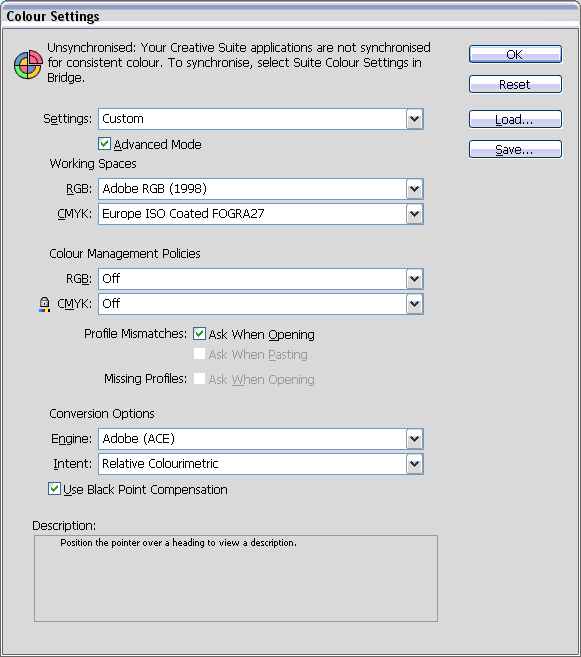Open the Intent Relative Colourimetric dropdown

(261, 464)
